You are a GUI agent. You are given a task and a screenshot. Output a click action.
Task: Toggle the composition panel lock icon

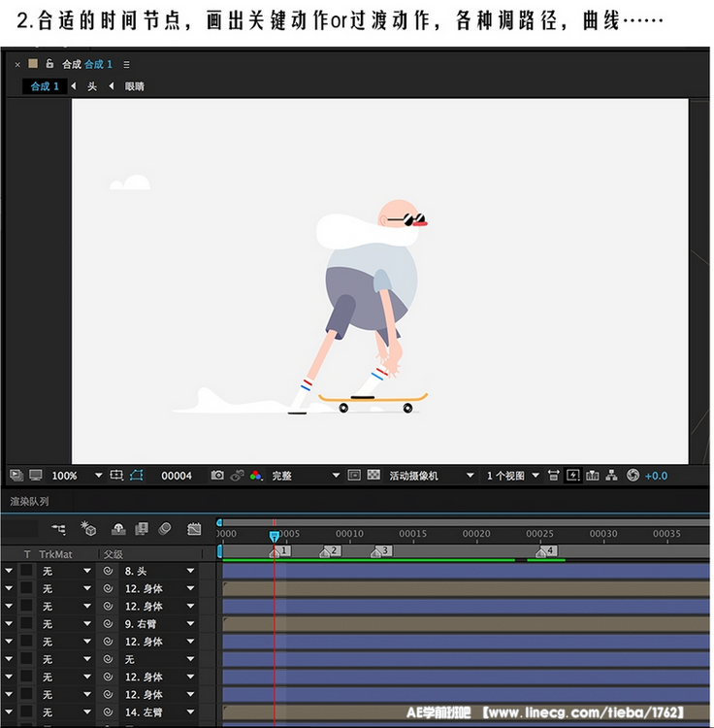tap(49, 64)
